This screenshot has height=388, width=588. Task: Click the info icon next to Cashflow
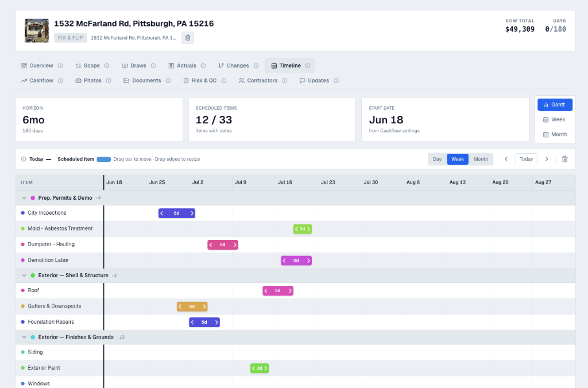[60, 80]
